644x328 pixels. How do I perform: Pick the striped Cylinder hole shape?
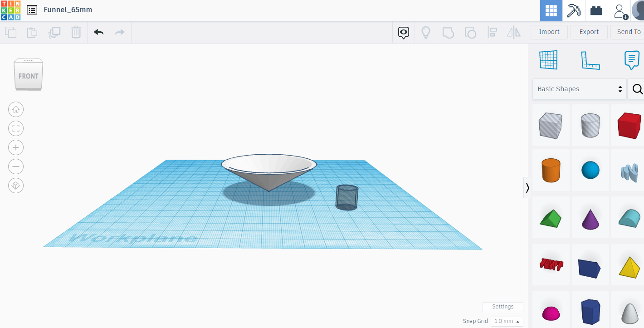coord(590,125)
